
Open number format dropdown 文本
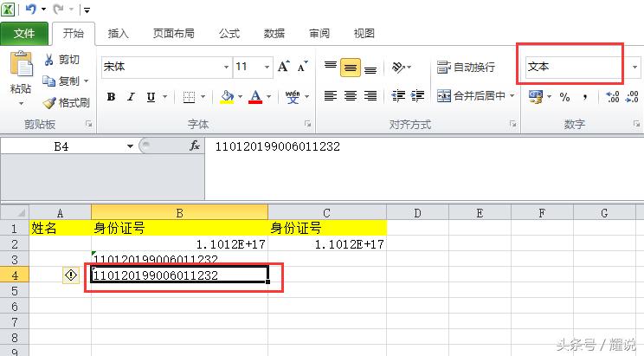(x=635, y=67)
